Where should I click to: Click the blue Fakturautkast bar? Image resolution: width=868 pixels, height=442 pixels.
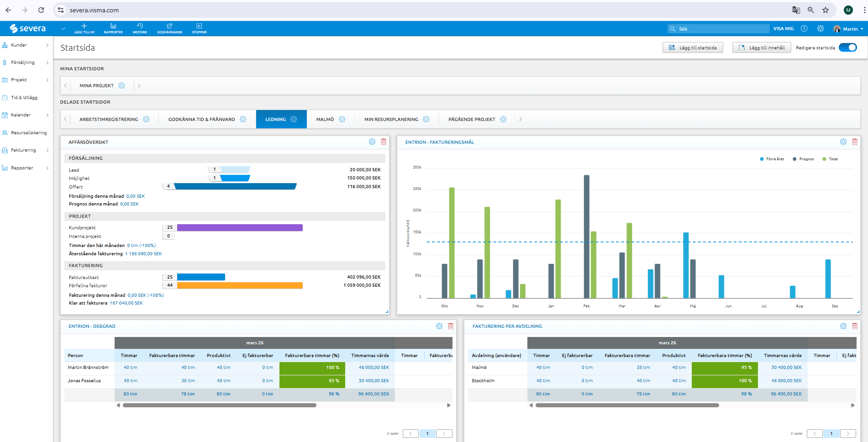pos(201,277)
